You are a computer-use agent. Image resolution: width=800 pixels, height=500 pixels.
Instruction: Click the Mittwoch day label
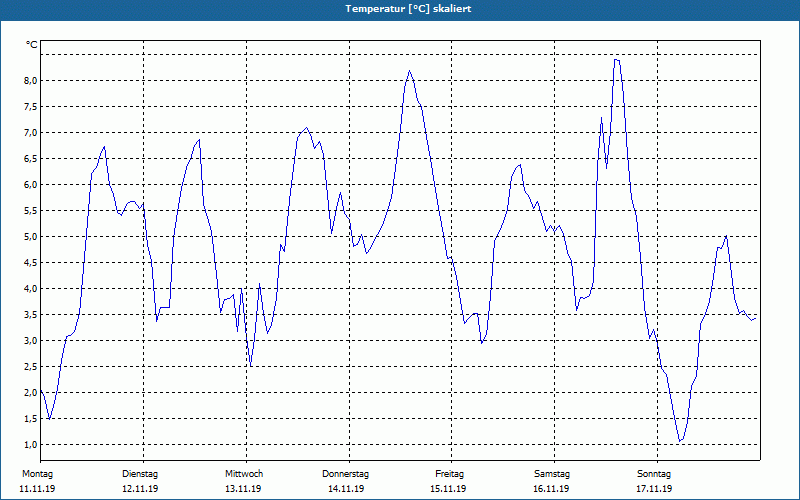click(x=244, y=474)
